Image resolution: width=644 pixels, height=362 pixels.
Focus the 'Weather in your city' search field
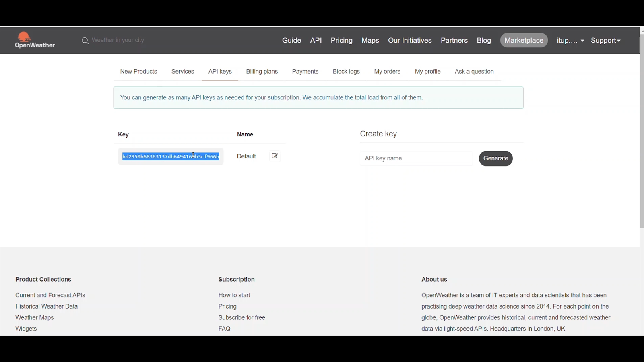(118, 40)
